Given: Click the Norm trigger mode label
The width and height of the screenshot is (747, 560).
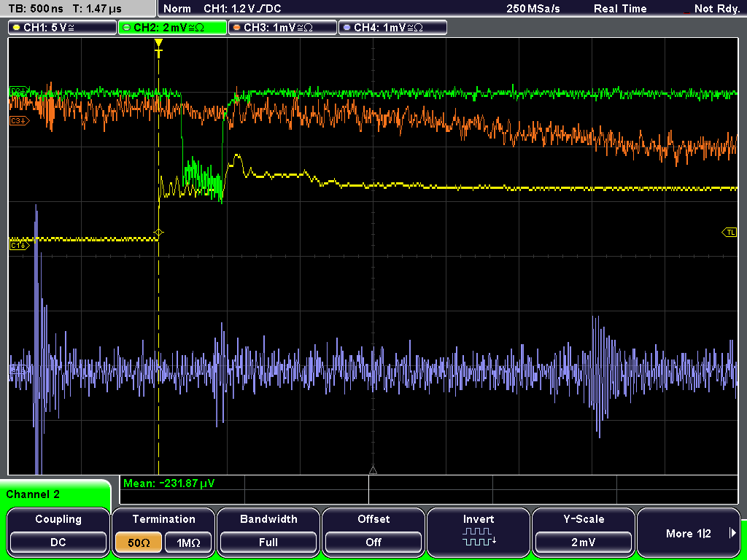Looking at the screenshot, I should click(x=177, y=9).
